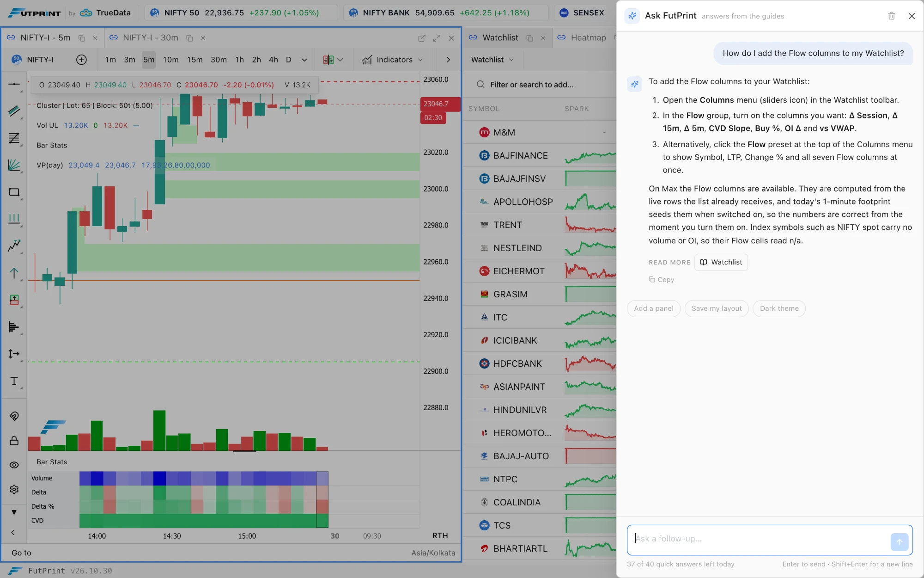Click the up arrow marker tool
924x578 pixels.
click(14, 273)
